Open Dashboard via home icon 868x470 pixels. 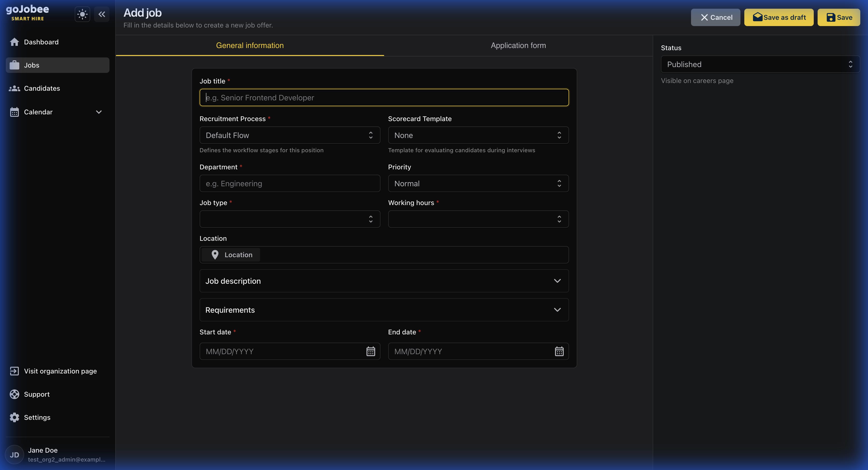[x=14, y=42]
